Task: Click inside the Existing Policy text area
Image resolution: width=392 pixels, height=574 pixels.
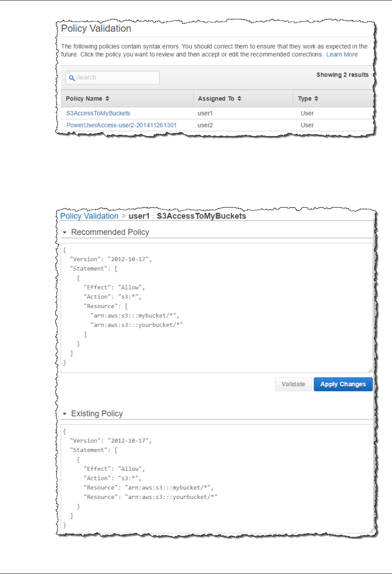Action: (x=217, y=479)
